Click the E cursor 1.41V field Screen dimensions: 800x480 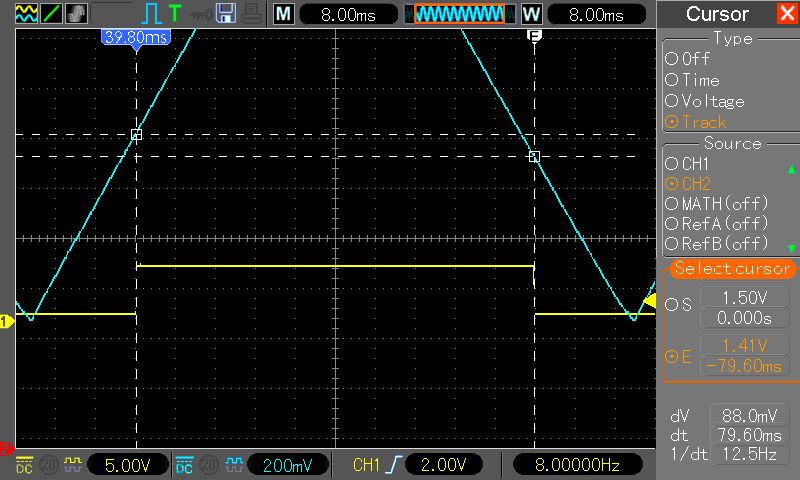click(x=744, y=345)
